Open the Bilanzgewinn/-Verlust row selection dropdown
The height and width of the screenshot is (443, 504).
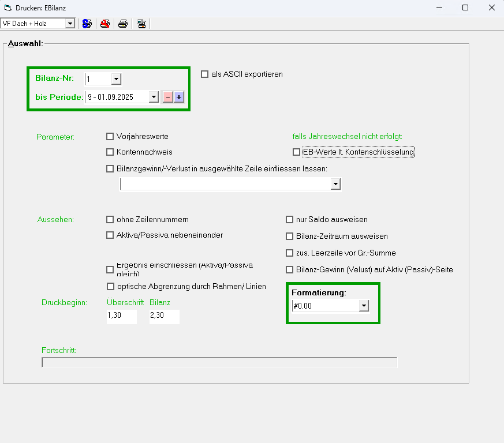[335, 184]
